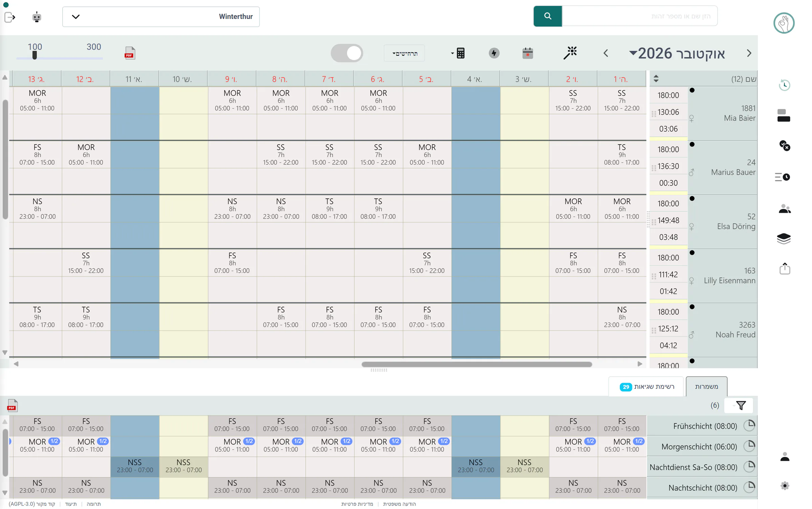
Task: Click the zoom slider handle near 100
Action: [35, 55]
